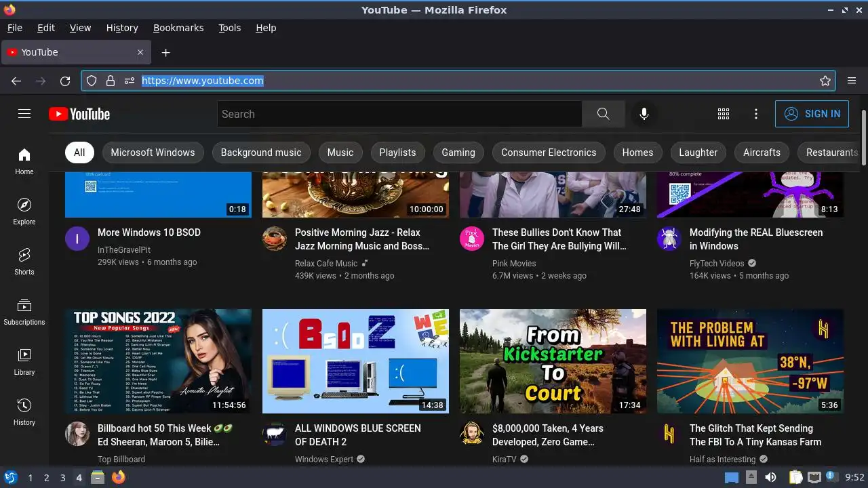The height and width of the screenshot is (488, 868).
Task: Bookmark this page with the star
Action: point(825,81)
